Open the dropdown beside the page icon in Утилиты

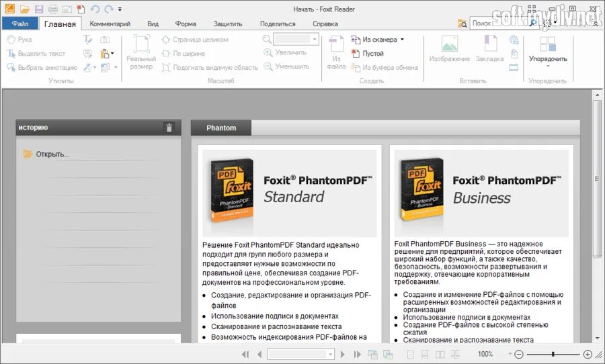(116, 67)
